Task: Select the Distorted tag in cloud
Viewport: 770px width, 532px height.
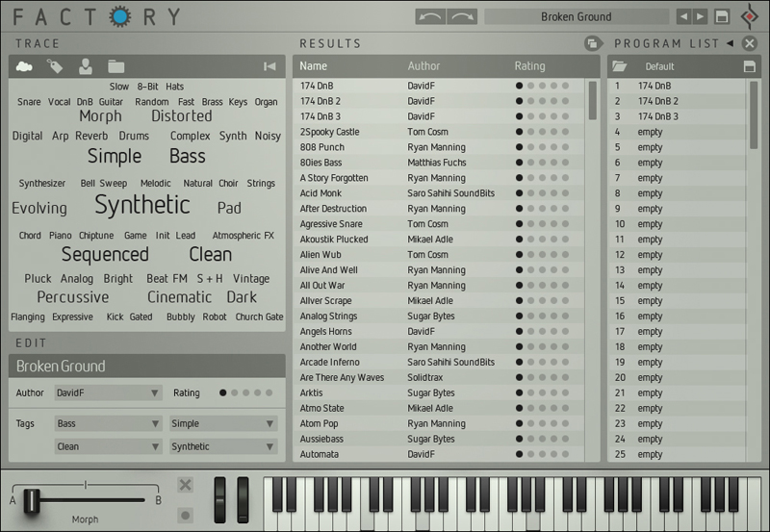Action: pyautogui.click(x=182, y=115)
